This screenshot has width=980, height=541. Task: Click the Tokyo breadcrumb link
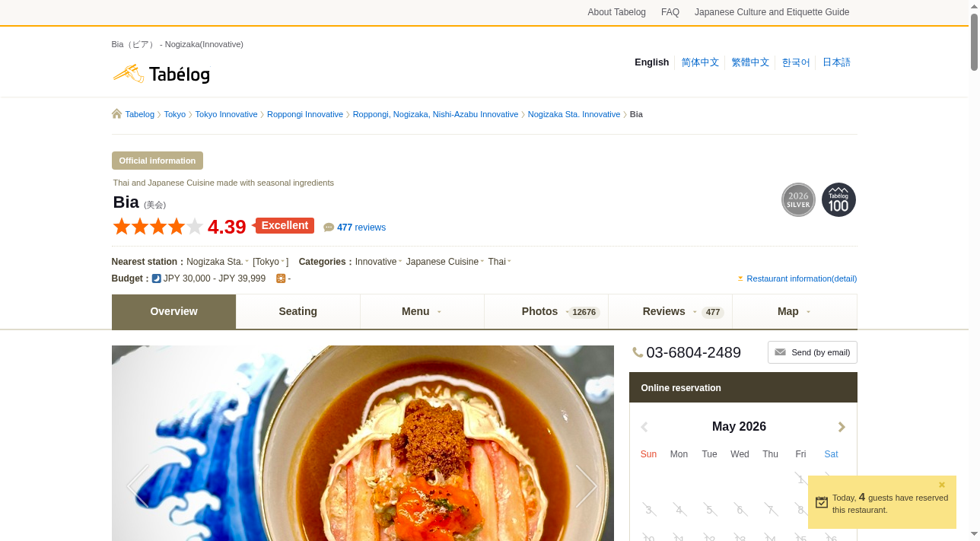[x=175, y=114]
